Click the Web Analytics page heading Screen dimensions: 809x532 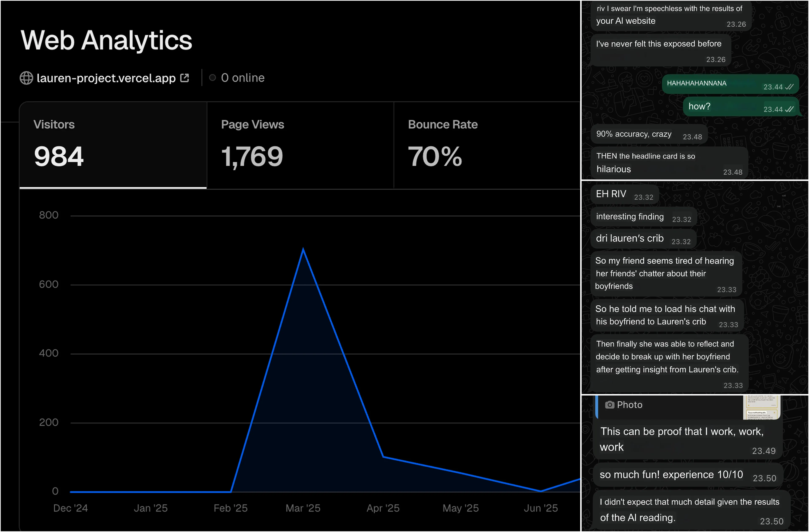click(106, 40)
